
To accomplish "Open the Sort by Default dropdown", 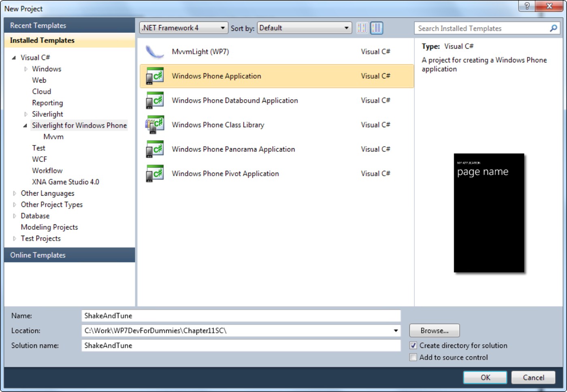I will pos(304,28).
